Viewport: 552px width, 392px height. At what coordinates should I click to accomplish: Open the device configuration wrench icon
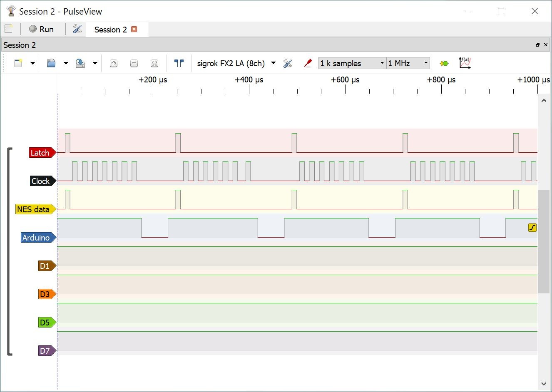(288, 63)
